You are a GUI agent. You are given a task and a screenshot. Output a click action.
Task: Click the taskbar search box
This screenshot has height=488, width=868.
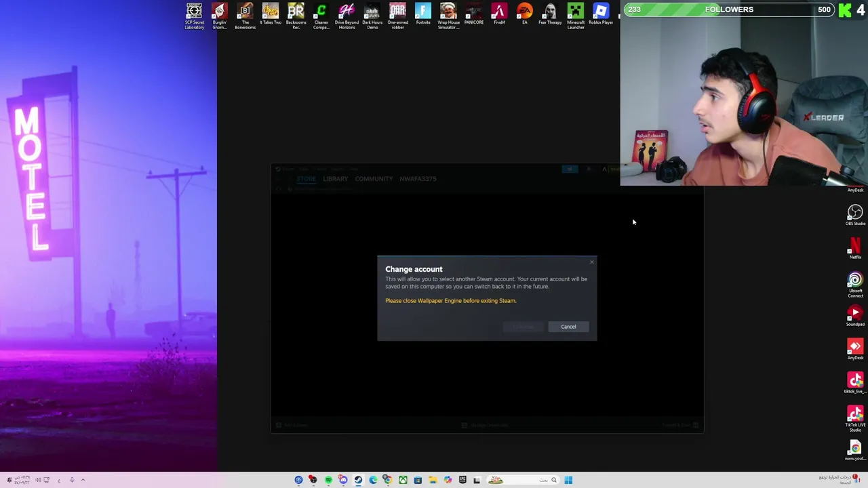click(522, 480)
